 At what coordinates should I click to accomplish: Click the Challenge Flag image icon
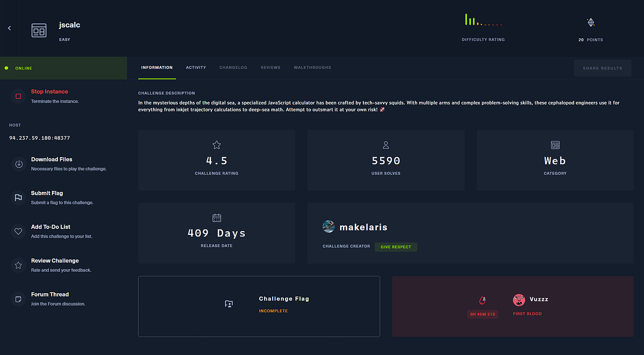(x=229, y=303)
